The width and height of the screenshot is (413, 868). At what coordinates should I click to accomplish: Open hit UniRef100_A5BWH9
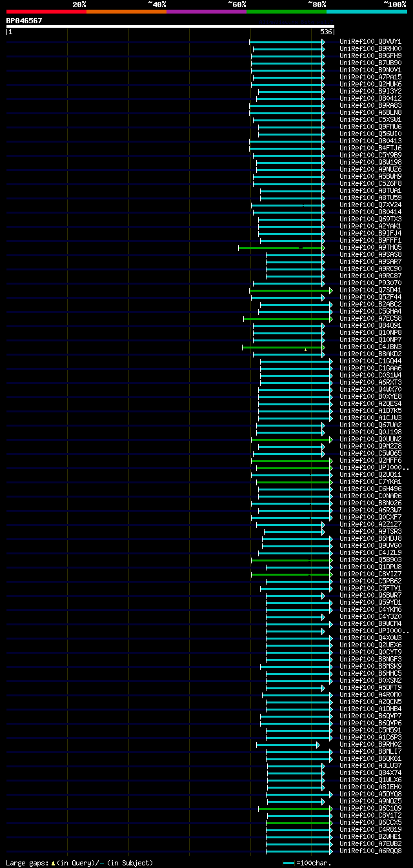click(370, 176)
